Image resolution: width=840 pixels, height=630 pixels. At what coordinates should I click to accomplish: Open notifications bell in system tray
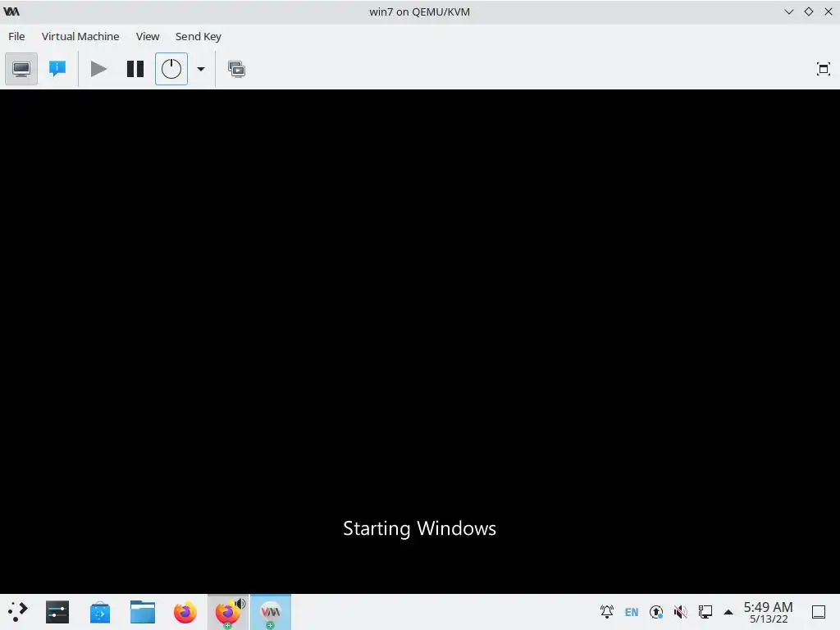pyautogui.click(x=607, y=612)
